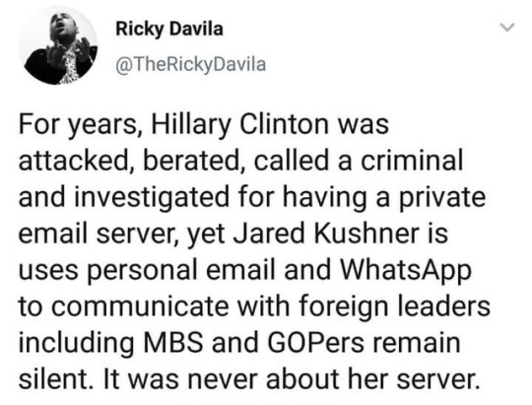The height and width of the screenshot is (405, 532).
Task: Click the word 'criminal' in tweet
Action: (x=411, y=161)
